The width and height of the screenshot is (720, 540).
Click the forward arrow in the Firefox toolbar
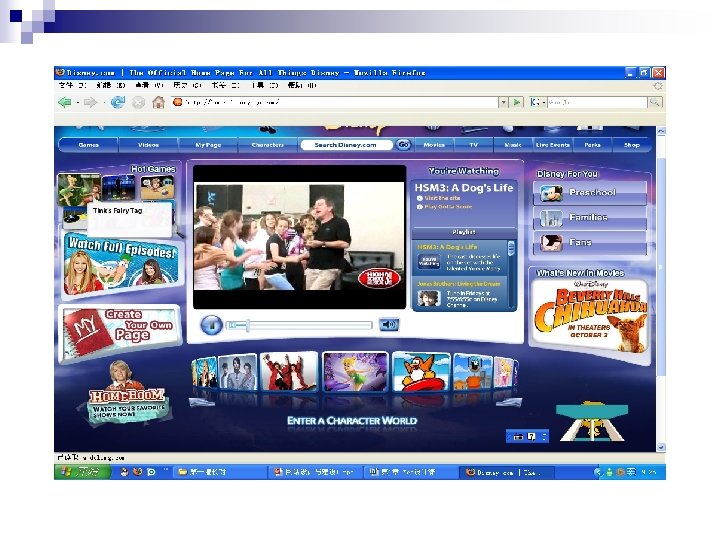(x=90, y=102)
